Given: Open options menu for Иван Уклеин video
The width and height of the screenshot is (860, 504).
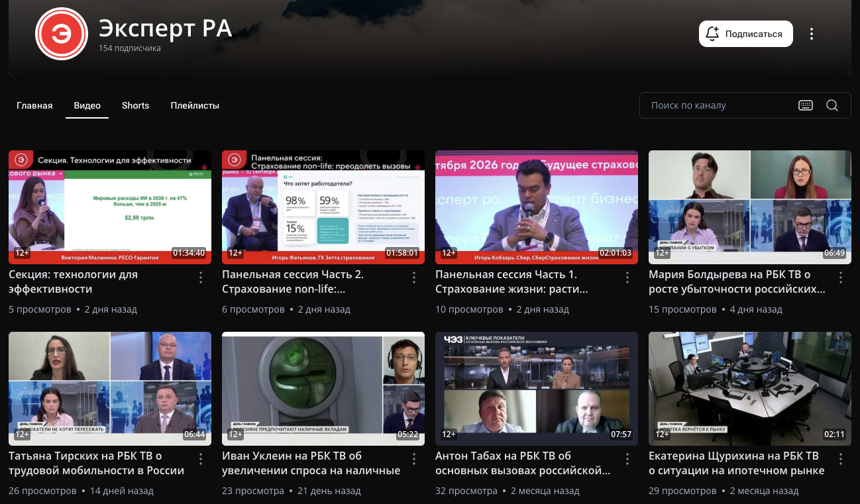Looking at the screenshot, I should click(x=414, y=459).
